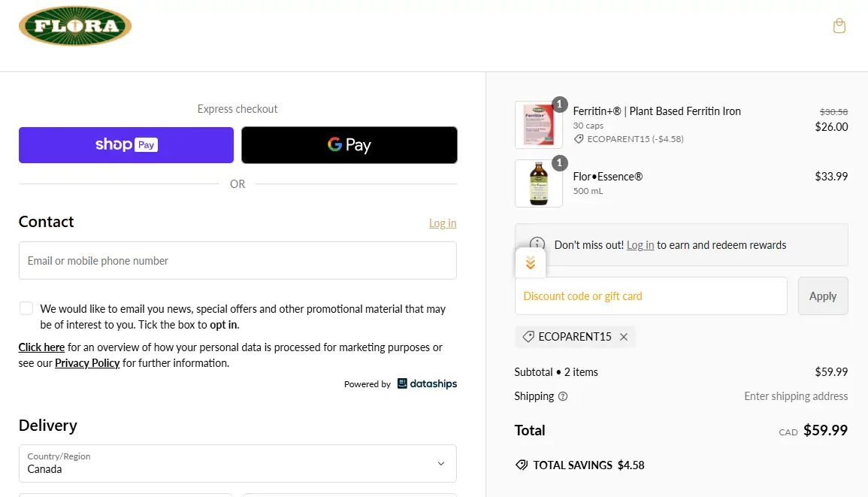Screen dimensions: 868x497
Task: Open the Country/Region dropdown
Action: [237, 463]
